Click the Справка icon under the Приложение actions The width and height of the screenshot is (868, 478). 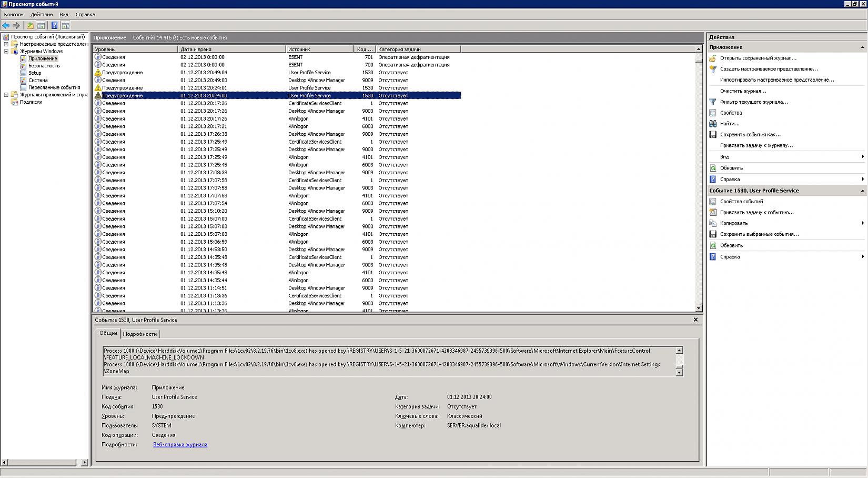pyautogui.click(x=713, y=180)
